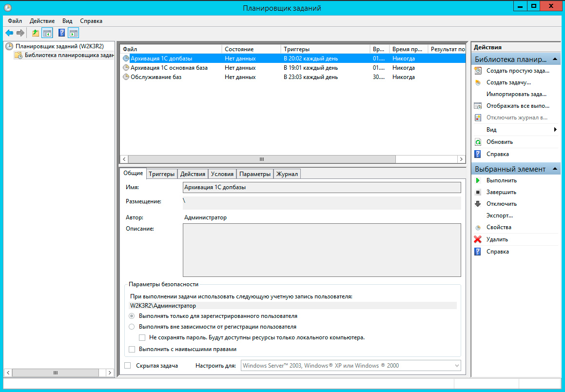Image resolution: width=565 pixels, height=392 pixels.
Task: Click Импортировать задачу action link
Action: point(516,94)
